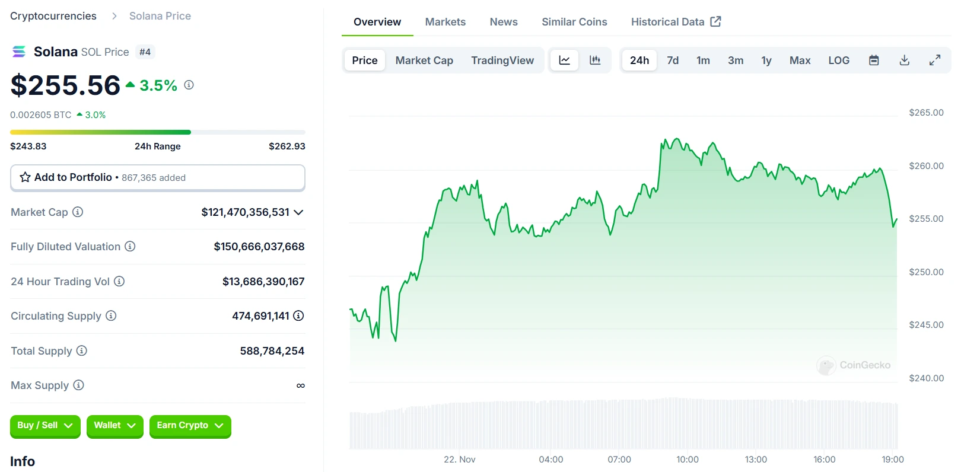Go to Cryptocurrencies breadcrumb link
The image size is (980, 472).
tap(53, 16)
